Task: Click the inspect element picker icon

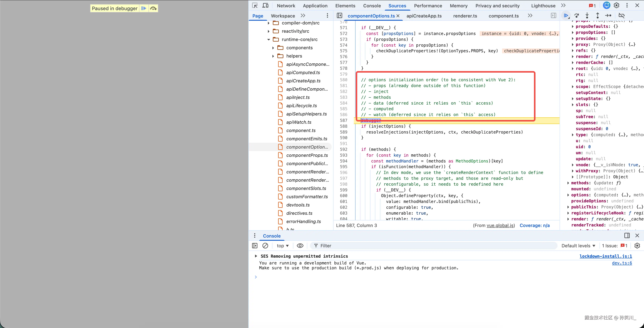Action: (255, 5)
